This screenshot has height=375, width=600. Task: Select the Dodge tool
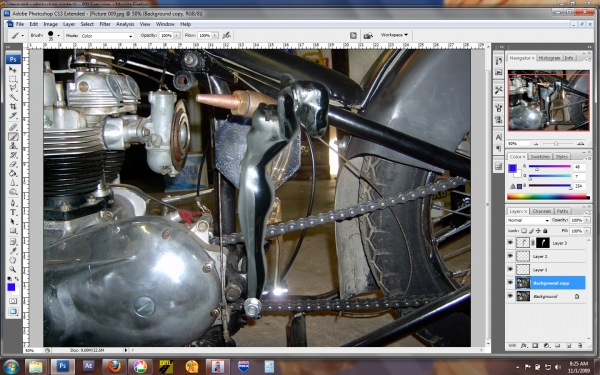[13, 192]
